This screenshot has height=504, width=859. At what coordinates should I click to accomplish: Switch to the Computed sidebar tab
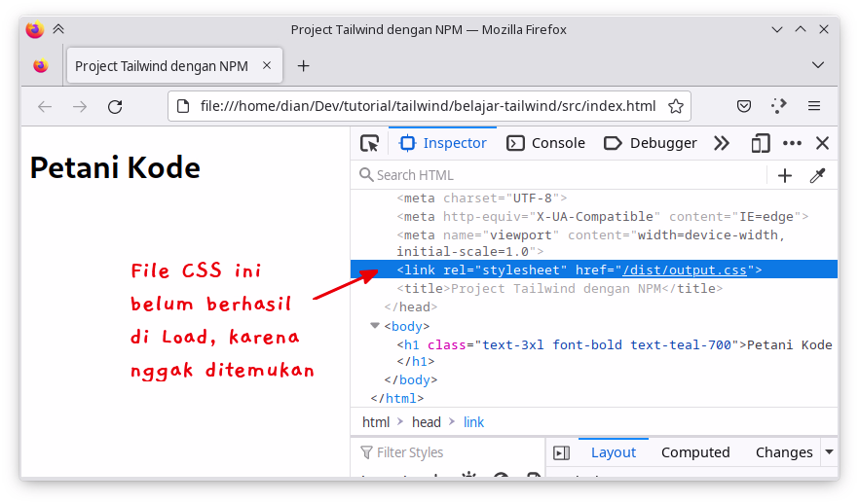coord(695,452)
